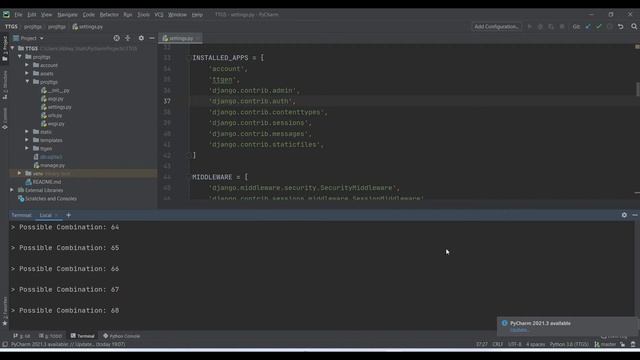The width and height of the screenshot is (640, 360).
Task: Click the CRLF line separator widget
Action: point(498,344)
